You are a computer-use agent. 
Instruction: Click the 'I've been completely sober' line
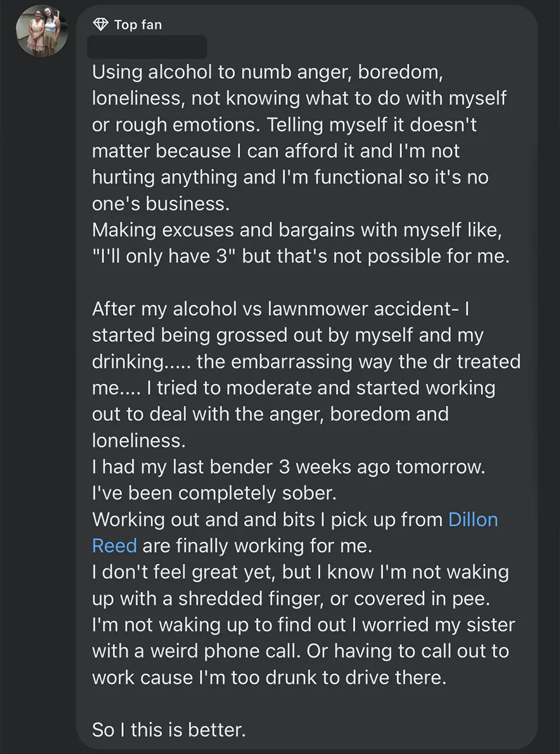click(214, 493)
